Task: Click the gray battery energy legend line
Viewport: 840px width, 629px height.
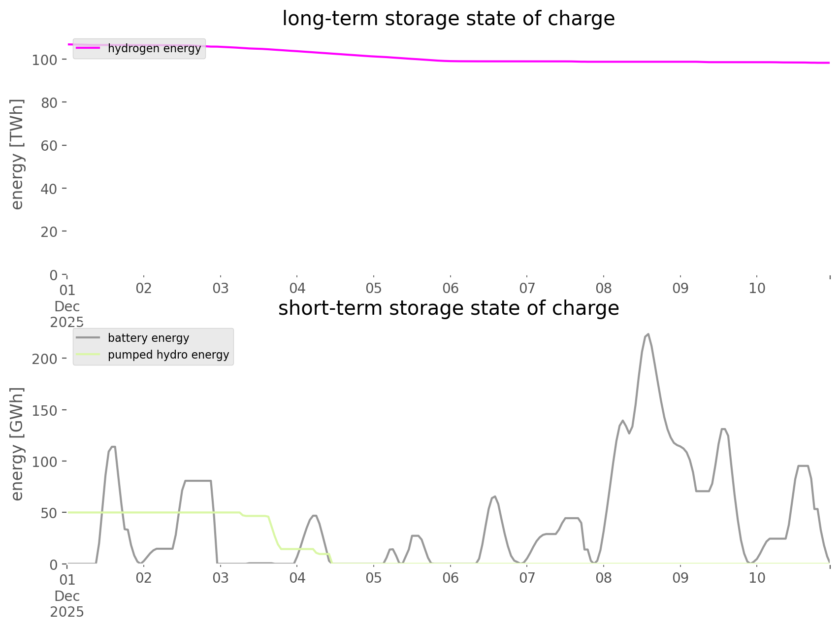Action: [x=89, y=338]
